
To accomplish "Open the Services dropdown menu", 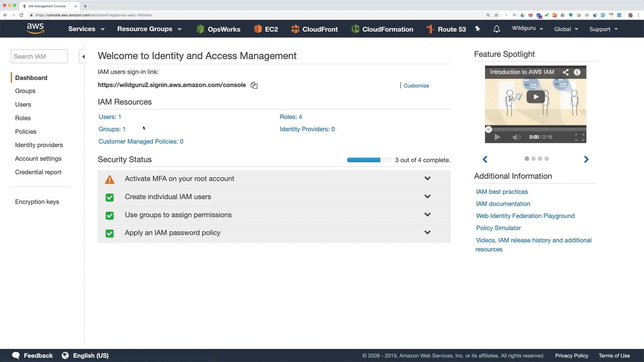I will point(86,29).
